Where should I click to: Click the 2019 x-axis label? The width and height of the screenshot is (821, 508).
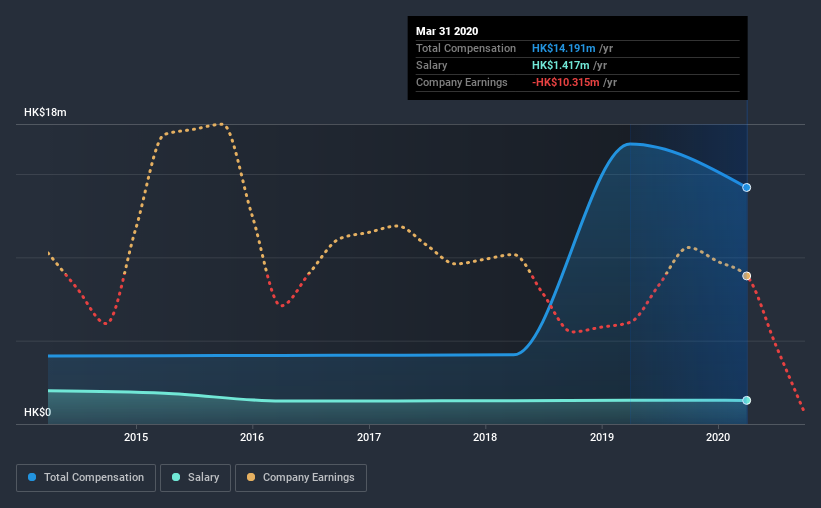(x=602, y=437)
